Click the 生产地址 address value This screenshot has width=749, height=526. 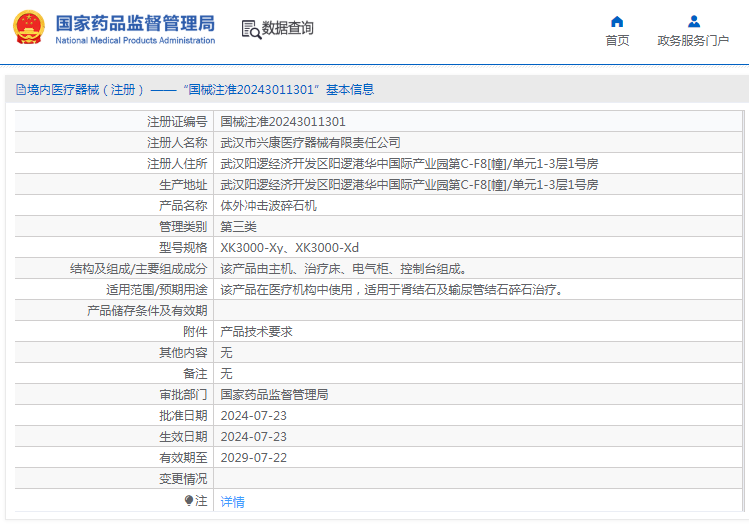tap(409, 185)
